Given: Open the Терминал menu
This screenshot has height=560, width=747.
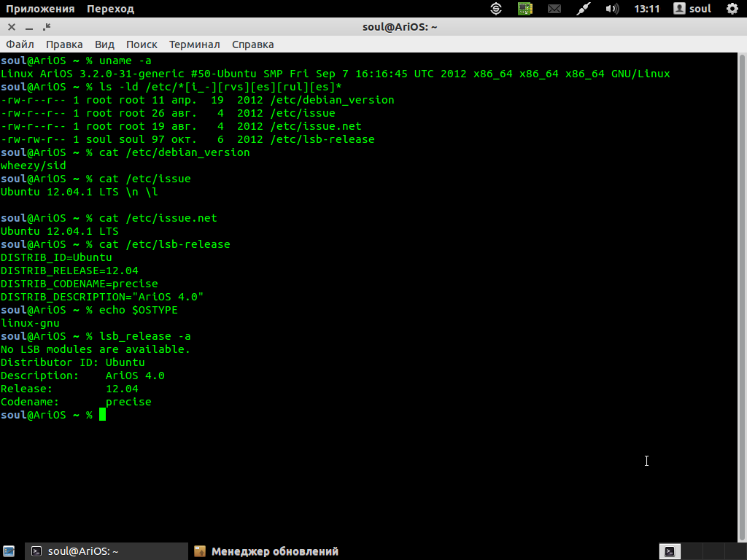Looking at the screenshot, I should tap(194, 44).
